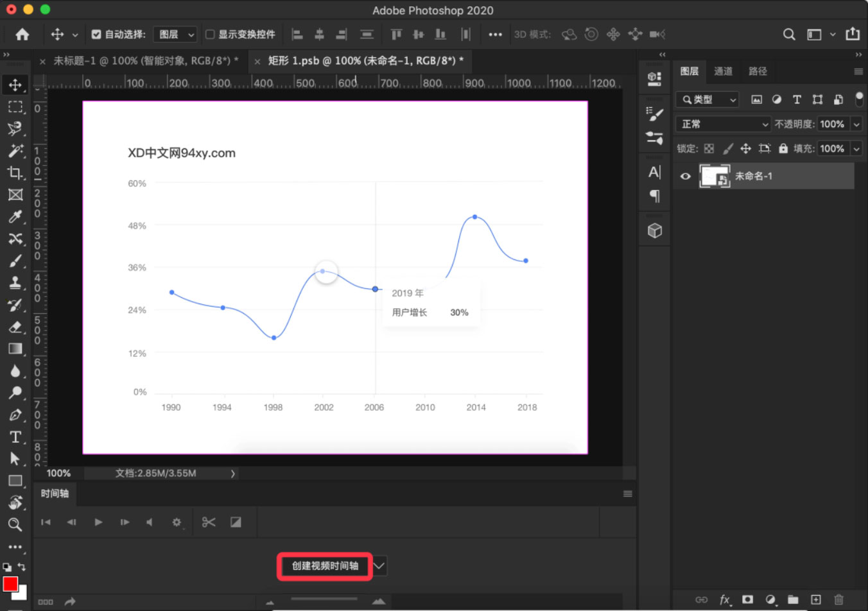This screenshot has height=611, width=868.
Task: Click 创建视频时间轴 button
Action: (325, 566)
